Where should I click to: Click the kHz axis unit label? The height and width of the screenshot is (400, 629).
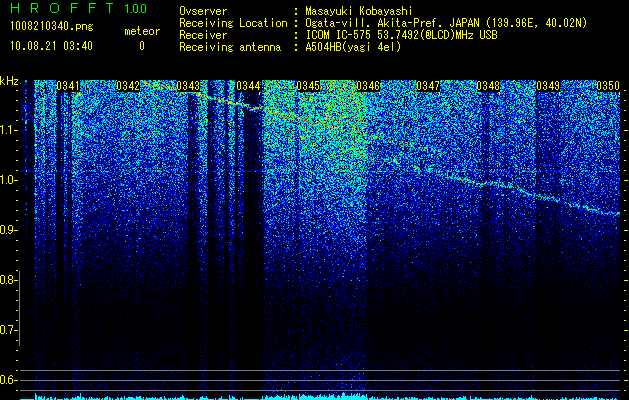[x=9, y=81]
